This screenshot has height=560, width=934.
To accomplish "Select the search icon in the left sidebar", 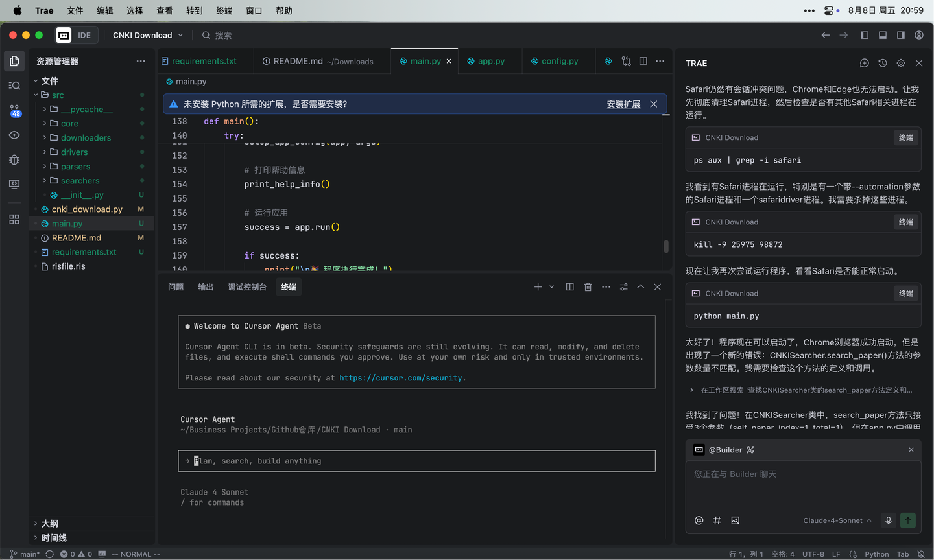I will coord(14,85).
